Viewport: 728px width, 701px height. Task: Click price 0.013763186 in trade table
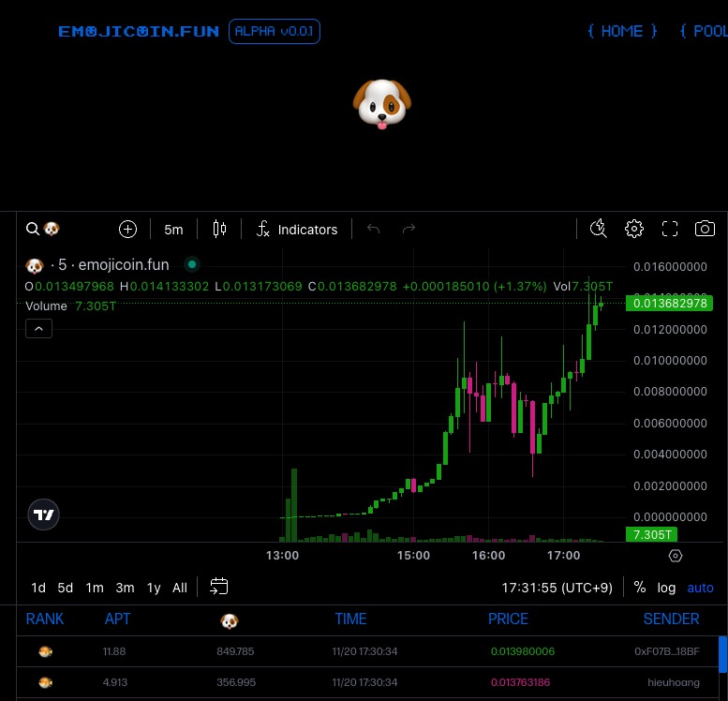520,682
